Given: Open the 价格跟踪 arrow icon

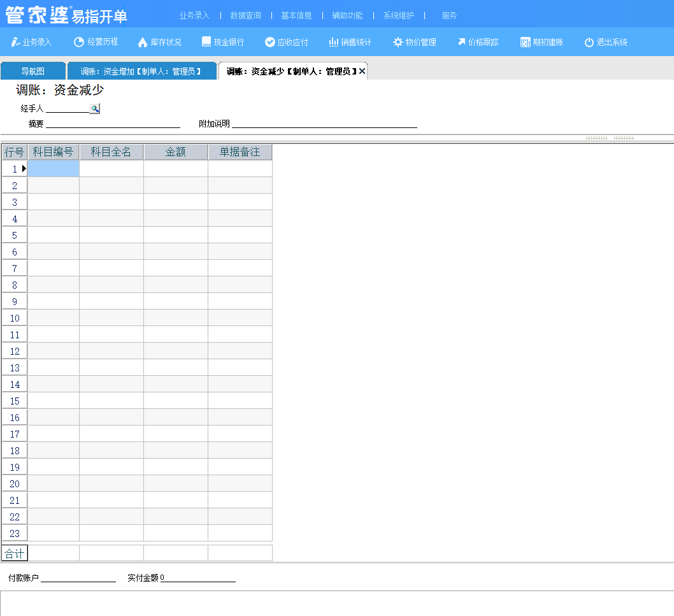Looking at the screenshot, I should click(461, 41).
